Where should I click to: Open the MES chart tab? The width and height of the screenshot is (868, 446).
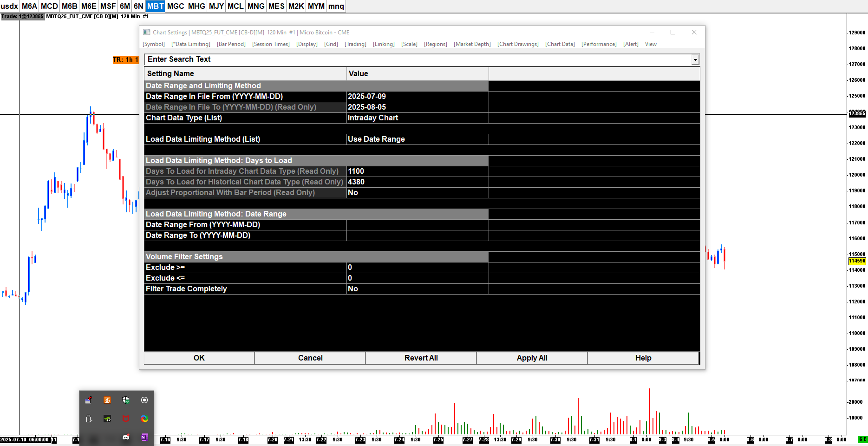click(x=276, y=6)
